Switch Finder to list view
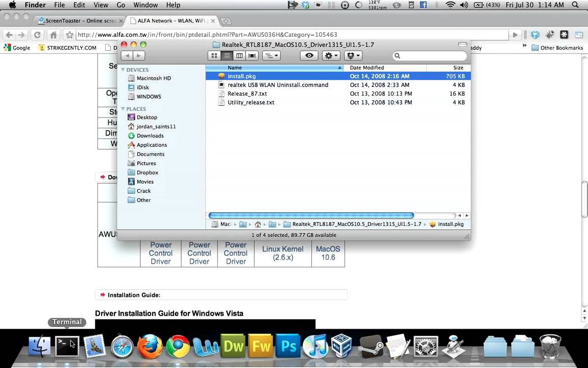 pos(227,56)
